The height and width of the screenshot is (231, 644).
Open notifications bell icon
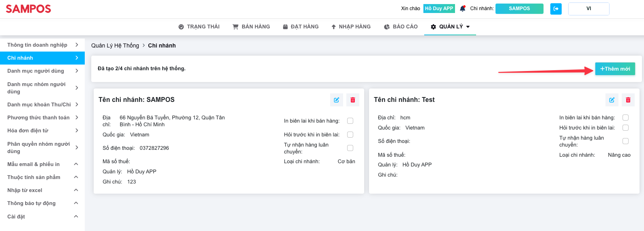(462, 9)
